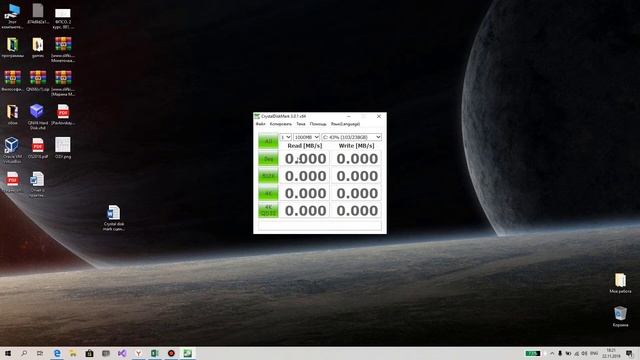Select the QNX6x1.zip archive icon

pyautogui.click(x=38, y=80)
